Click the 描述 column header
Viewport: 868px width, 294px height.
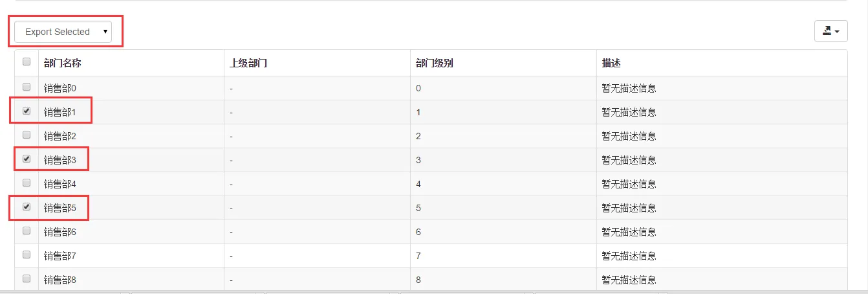[611, 63]
